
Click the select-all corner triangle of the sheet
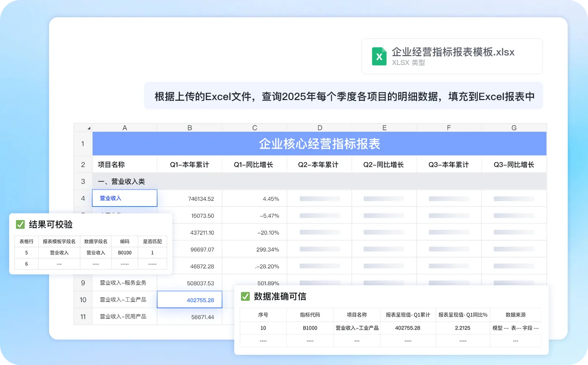tap(89, 128)
